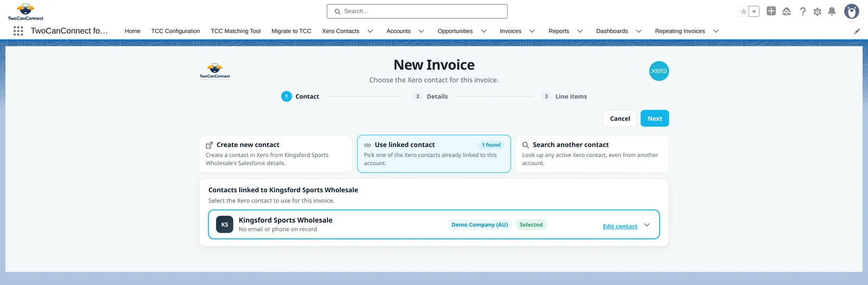868x285 pixels.
Task: Open the Invoices tab
Action: click(510, 31)
